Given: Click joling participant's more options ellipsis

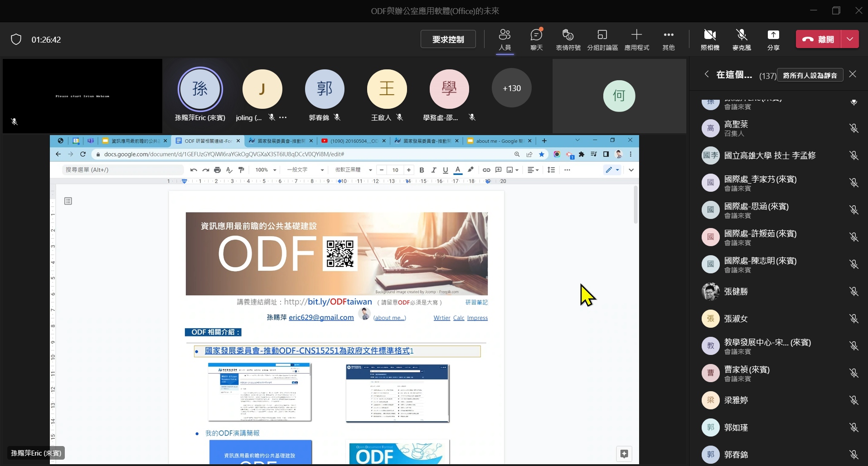Looking at the screenshot, I should [x=283, y=117].
